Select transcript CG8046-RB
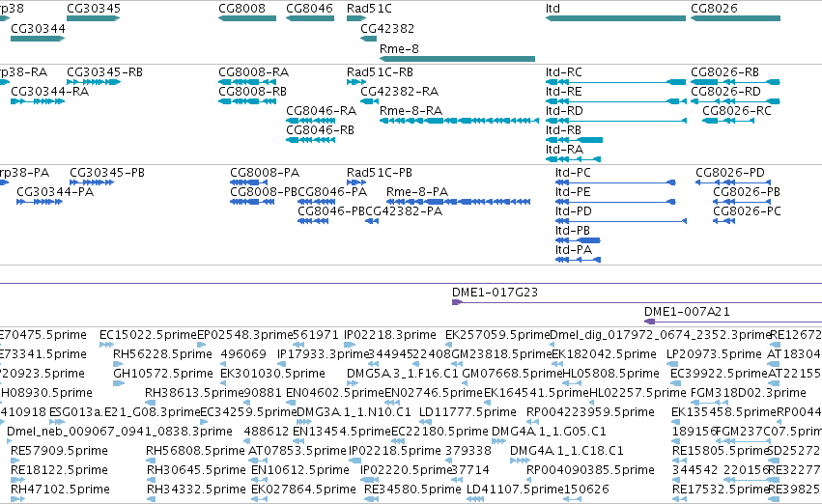This screenshot has height=504, width=822. (x=310, y=140)
